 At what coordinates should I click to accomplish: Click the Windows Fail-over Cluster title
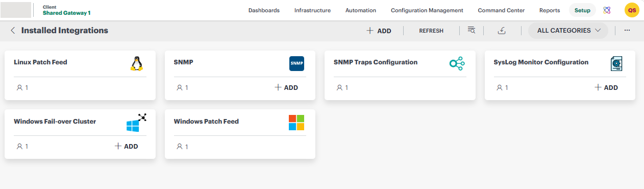(x=55, y=122)
